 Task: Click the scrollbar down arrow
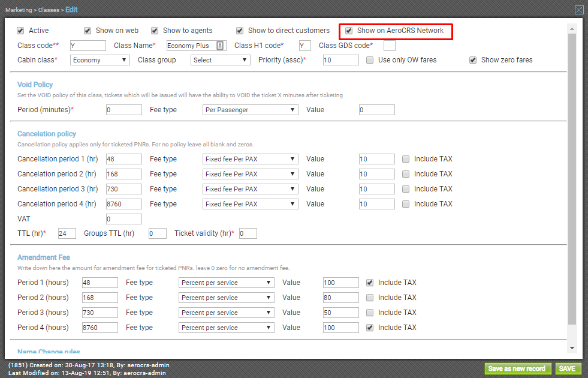click(572, 348)
